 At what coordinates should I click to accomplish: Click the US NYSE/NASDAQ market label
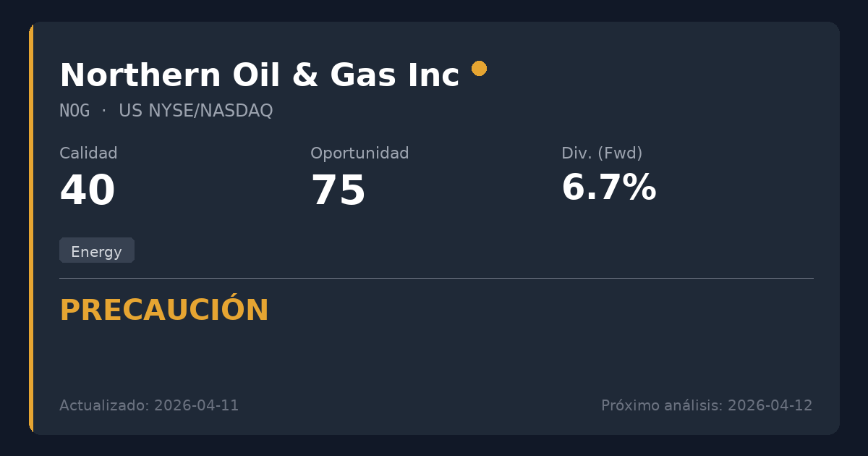195,111
